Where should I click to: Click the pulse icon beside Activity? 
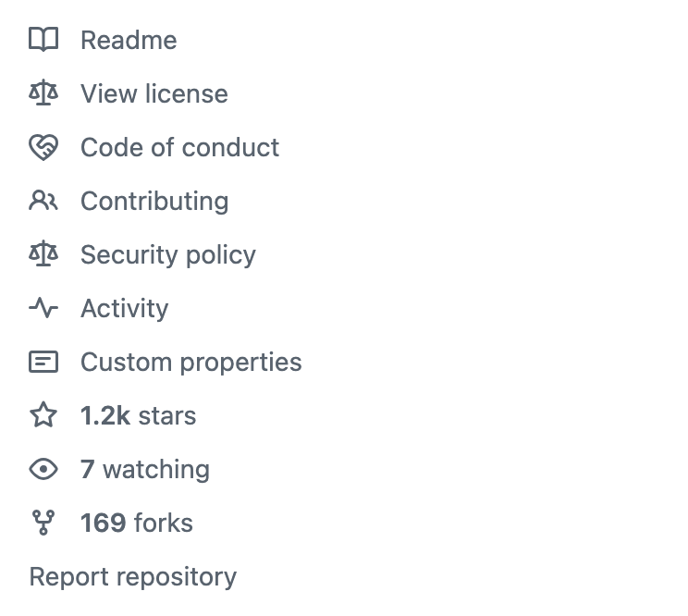[x=43, y=308]
